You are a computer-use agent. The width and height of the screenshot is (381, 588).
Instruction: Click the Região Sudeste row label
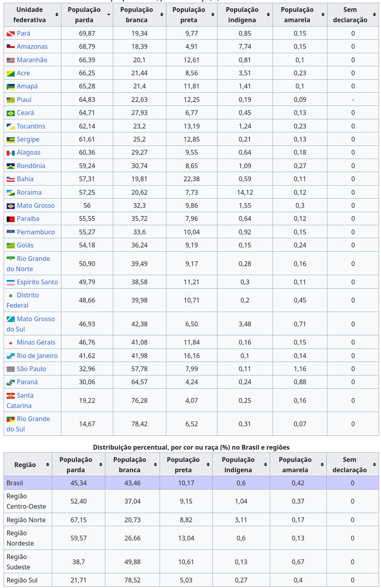(18, 562)
